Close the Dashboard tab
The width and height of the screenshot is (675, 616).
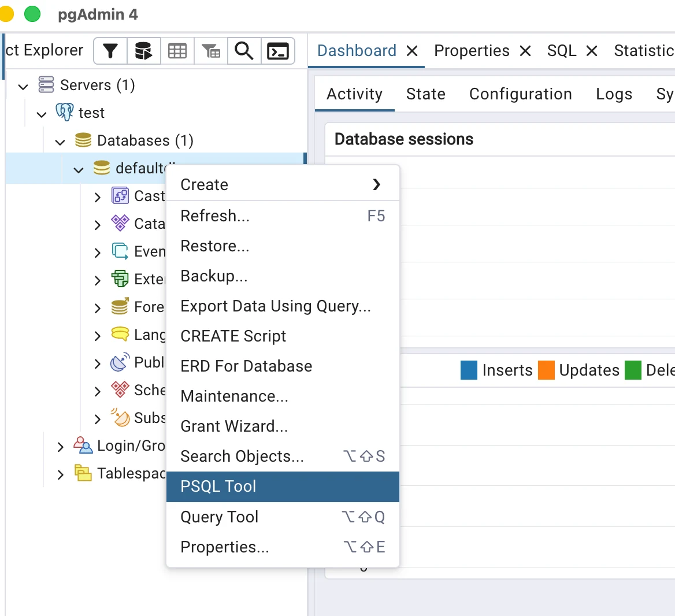412,51
